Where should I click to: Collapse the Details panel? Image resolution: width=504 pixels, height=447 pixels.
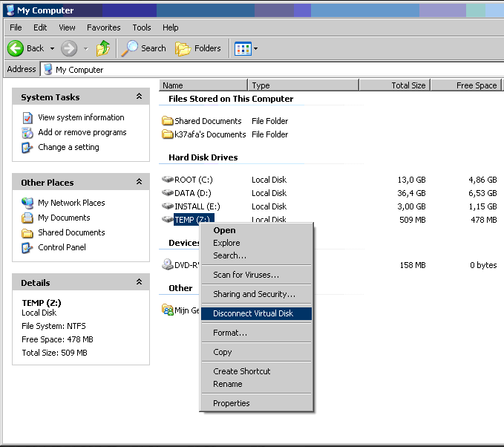[139, 282]
